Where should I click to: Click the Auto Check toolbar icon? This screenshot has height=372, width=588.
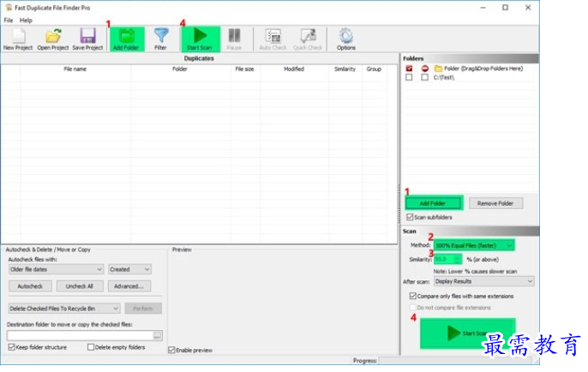pos(273,39)
